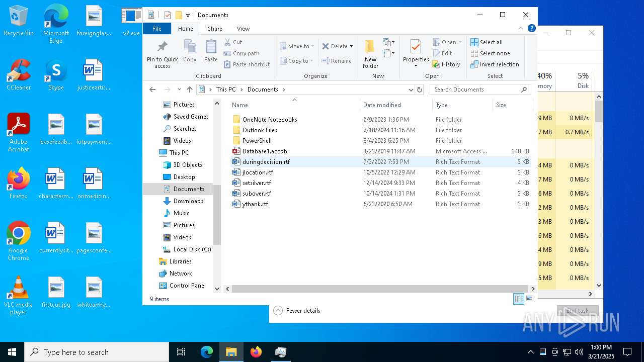Open the File menu tab
Screen dimensions: 644x362
coord(157,29)
